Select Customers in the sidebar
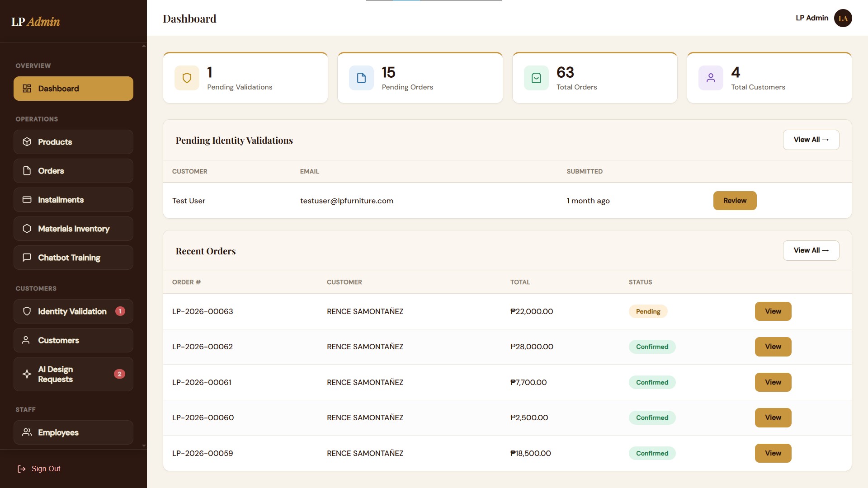 [x=73, y=340]
